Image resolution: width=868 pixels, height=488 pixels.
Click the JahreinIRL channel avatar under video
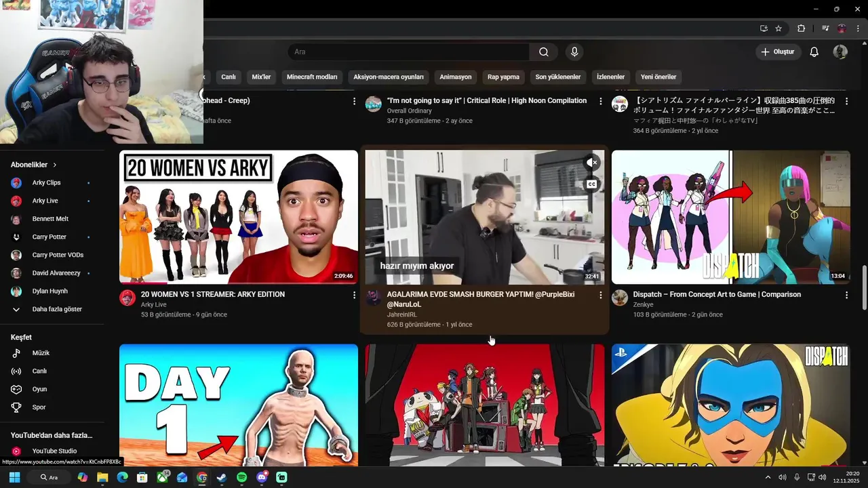click(x=374, y=298)
